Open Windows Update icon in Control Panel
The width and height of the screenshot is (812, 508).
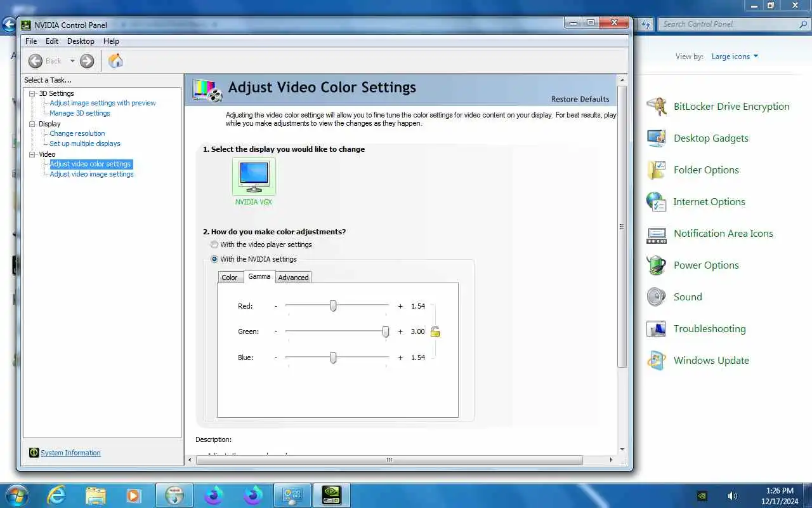(656, 360)
